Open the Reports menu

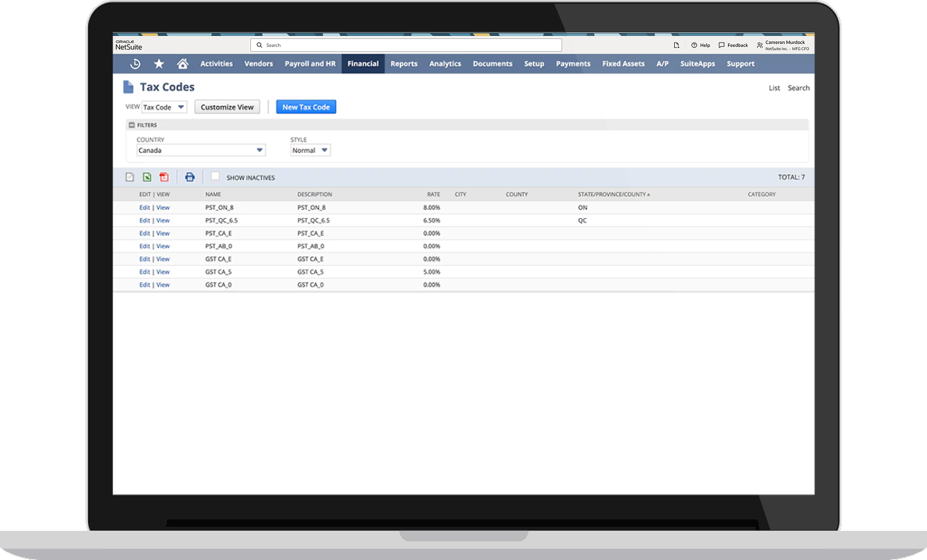(x=404, y=64)
